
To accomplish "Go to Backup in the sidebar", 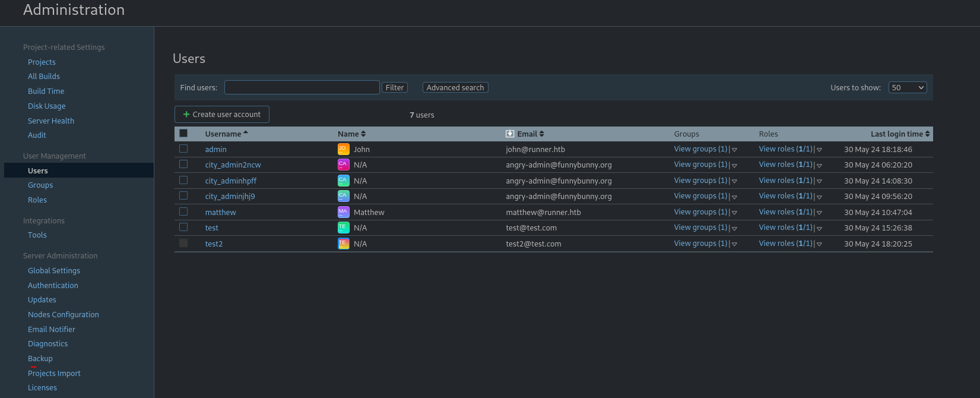I will click(40, 358).
